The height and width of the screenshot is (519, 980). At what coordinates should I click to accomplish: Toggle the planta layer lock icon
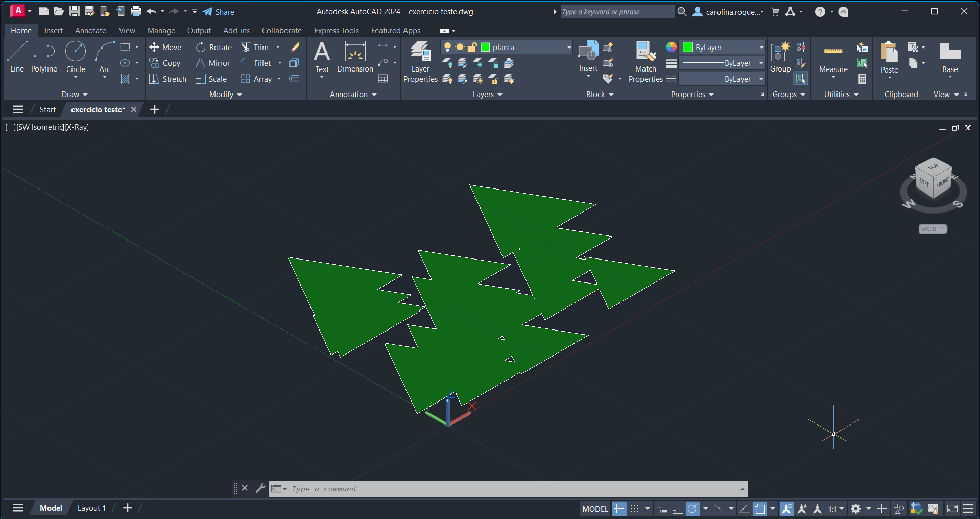tap(472, 47)
